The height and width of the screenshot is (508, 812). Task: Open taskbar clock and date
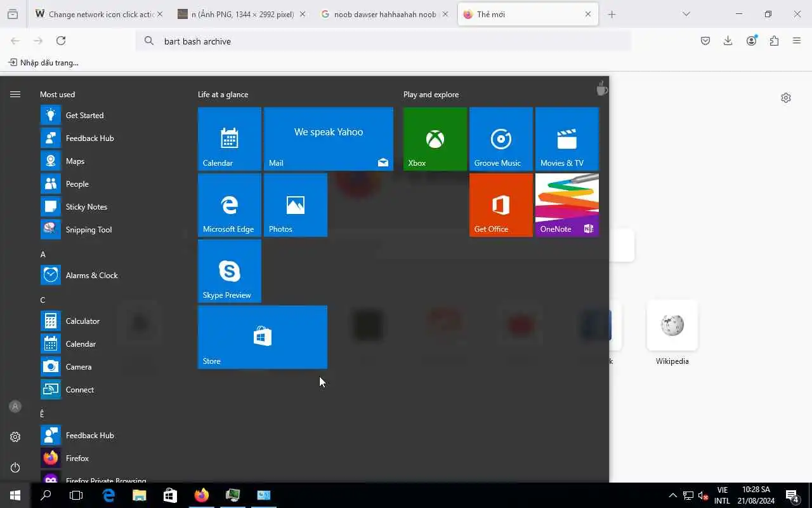coord(756,495)
